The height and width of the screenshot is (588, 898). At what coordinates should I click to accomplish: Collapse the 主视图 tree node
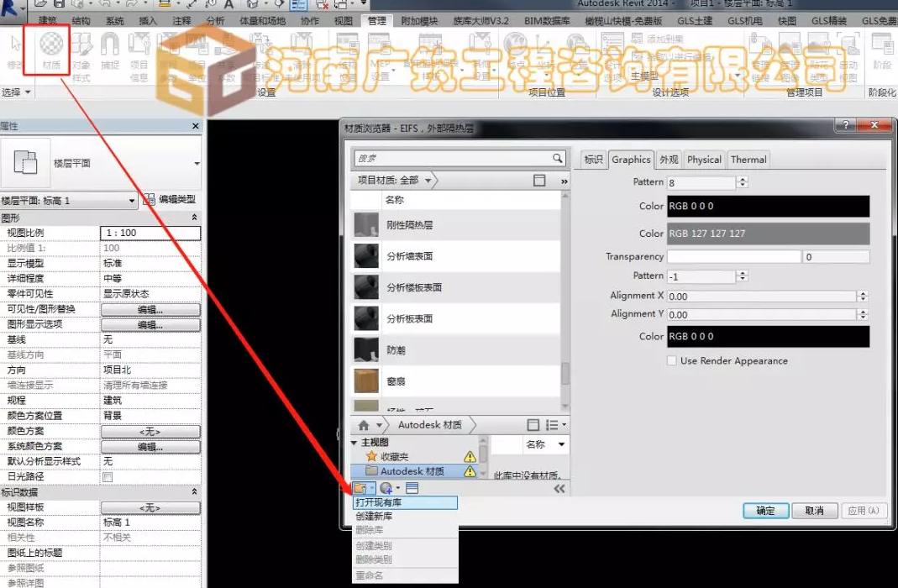[354, 442]
